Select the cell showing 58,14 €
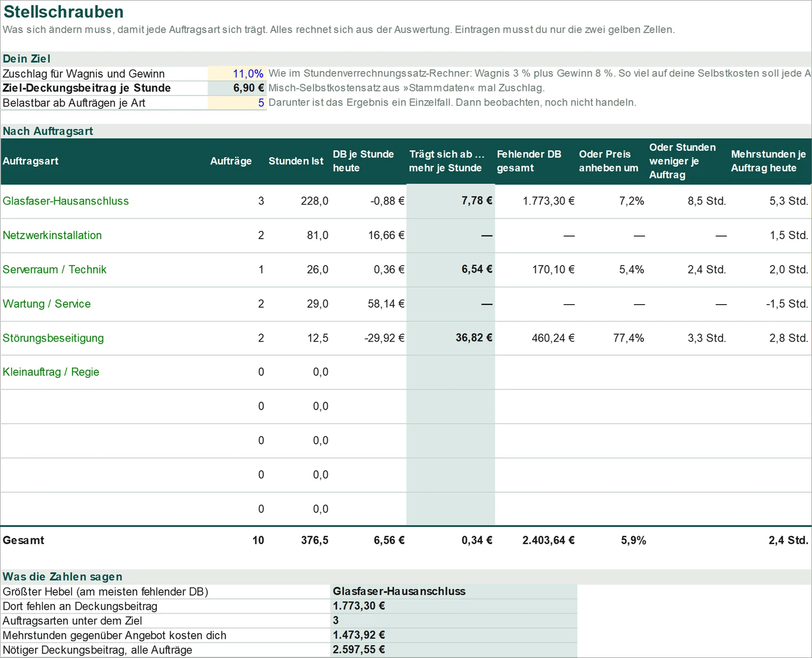The image size is (812, 658). (x=368, y=304)
